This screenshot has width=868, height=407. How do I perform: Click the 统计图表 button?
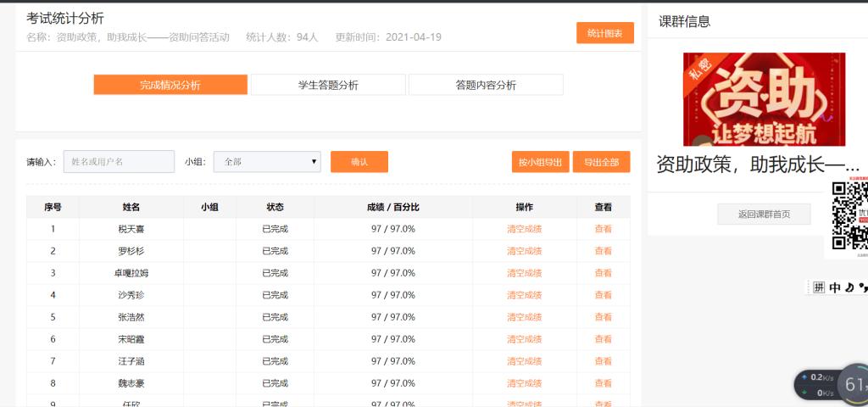604,33
